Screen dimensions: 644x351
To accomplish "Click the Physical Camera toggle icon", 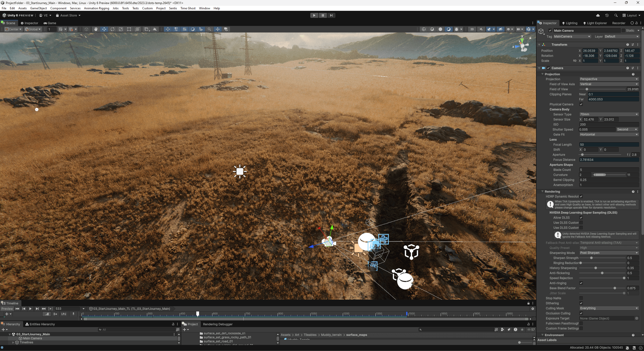I will click(x=581, y=104).
